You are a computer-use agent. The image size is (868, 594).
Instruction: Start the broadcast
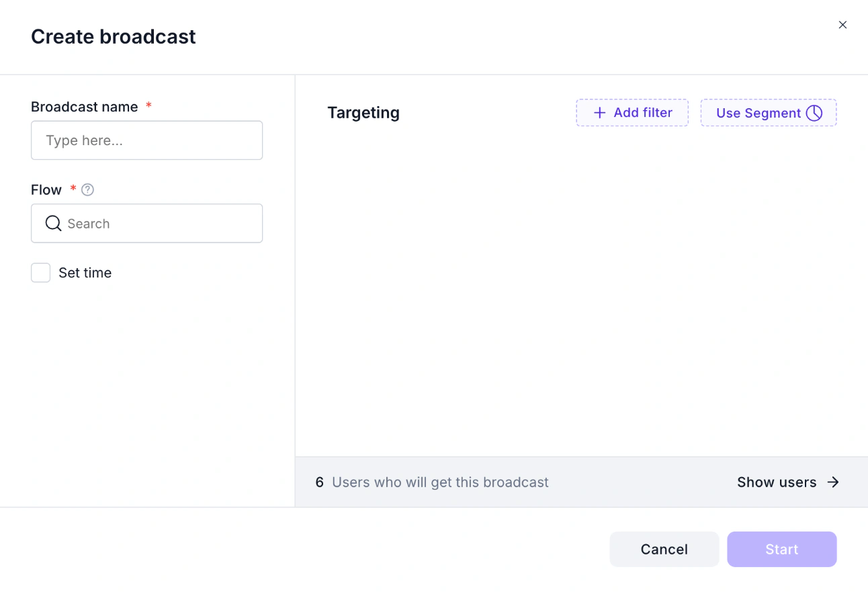pos(782,550)
